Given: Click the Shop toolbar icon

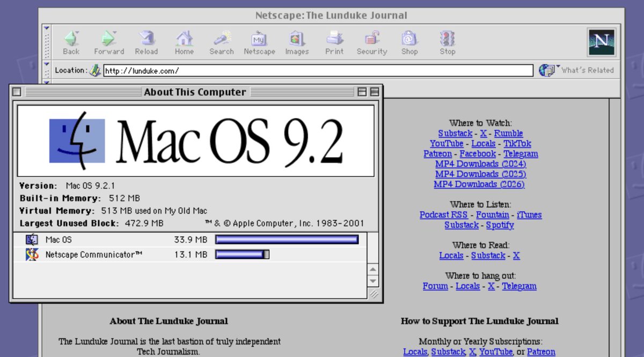Looking at the screenshot, I should tap(409, 39).
